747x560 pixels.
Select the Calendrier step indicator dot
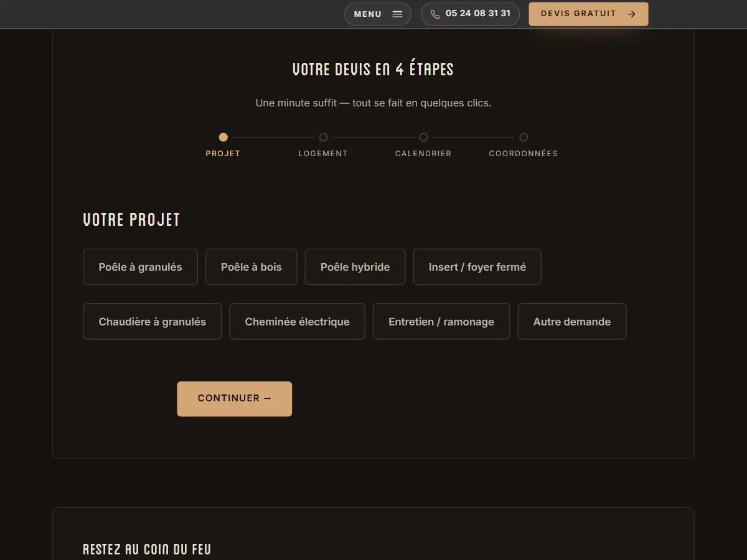(423, 138)
